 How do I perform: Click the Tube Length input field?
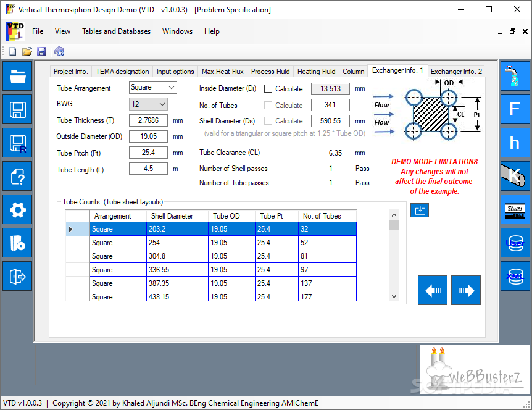tap(148, 169)
